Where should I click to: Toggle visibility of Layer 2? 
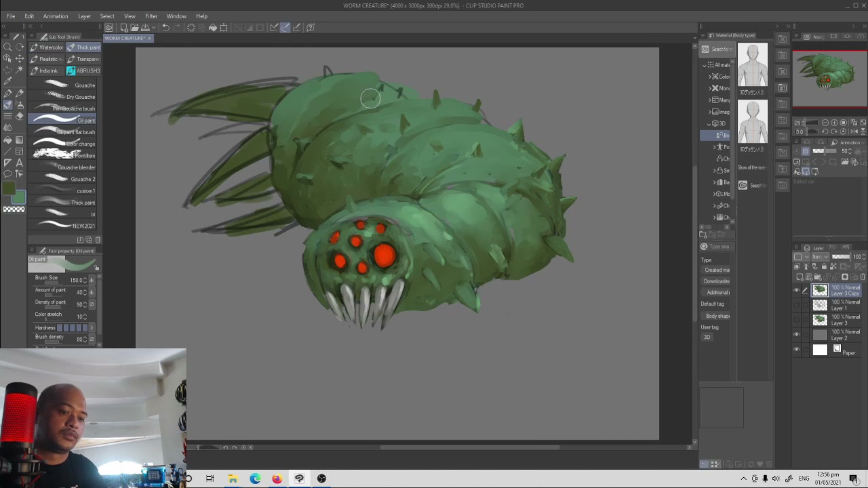tap(796, 334)
